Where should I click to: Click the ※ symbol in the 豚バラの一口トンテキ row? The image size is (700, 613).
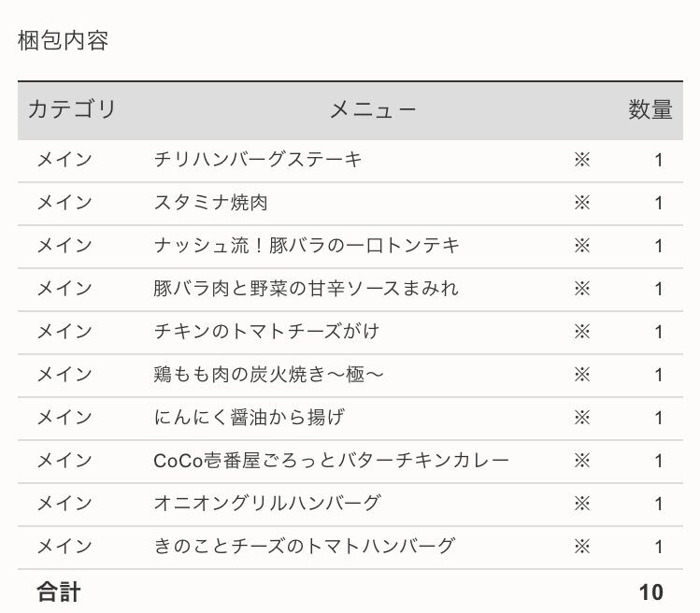click(x=582, y=246)
